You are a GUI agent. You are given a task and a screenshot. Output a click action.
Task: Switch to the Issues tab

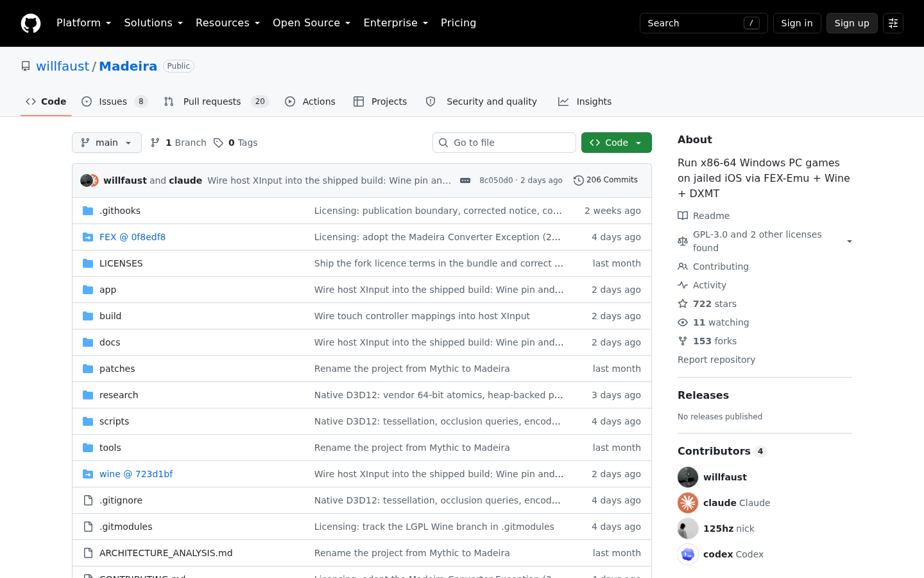pyautogui.click(x=115, y=101)
